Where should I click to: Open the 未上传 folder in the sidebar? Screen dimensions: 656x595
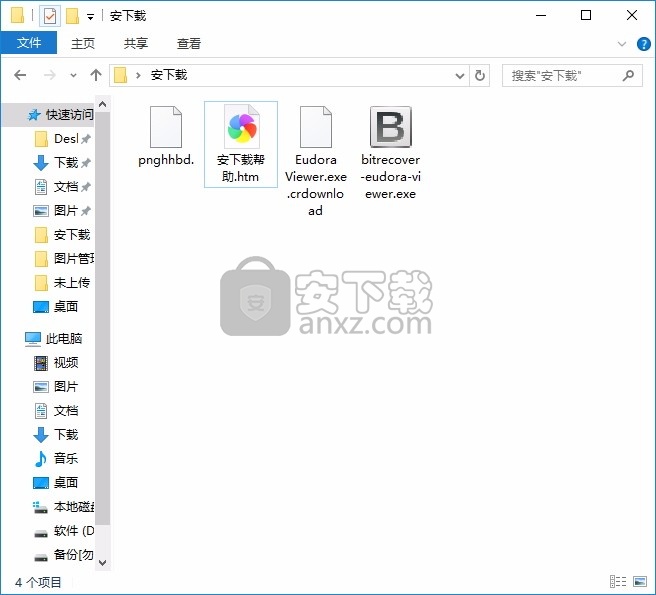click(62, 283)
